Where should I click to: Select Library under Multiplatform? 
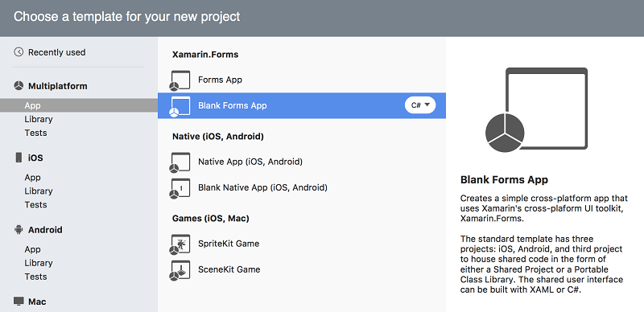tap(38, 119)
